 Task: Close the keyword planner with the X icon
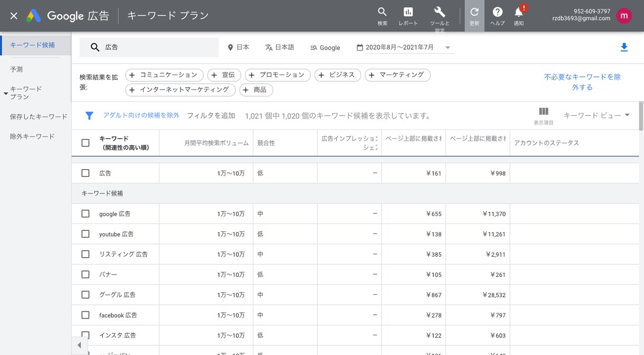(x=14, y=16)
